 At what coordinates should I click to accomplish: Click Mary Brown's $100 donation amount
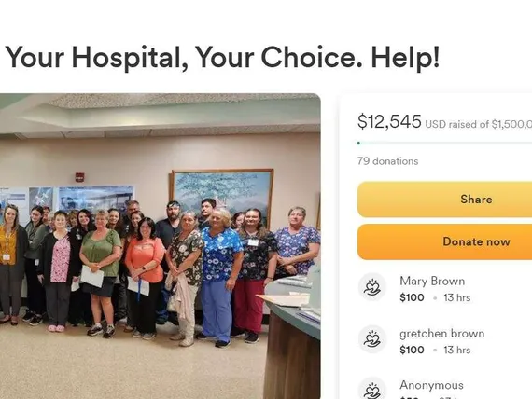(x=412, y=297)
